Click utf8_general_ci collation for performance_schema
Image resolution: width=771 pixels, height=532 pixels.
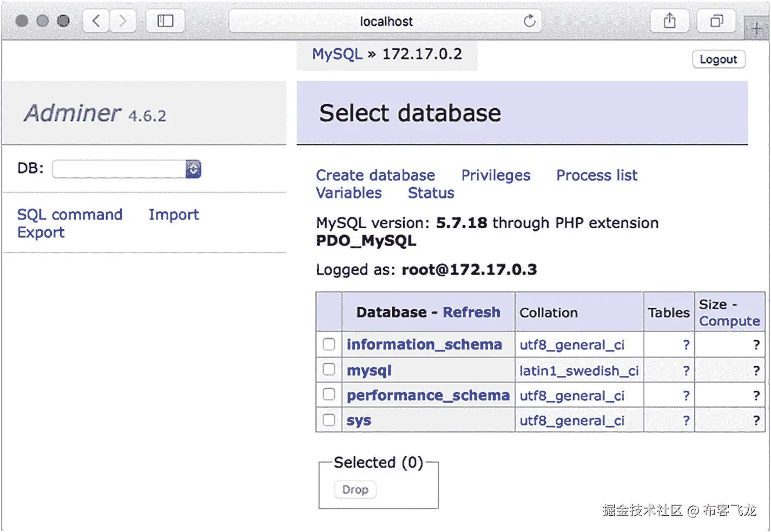[572, 396]
